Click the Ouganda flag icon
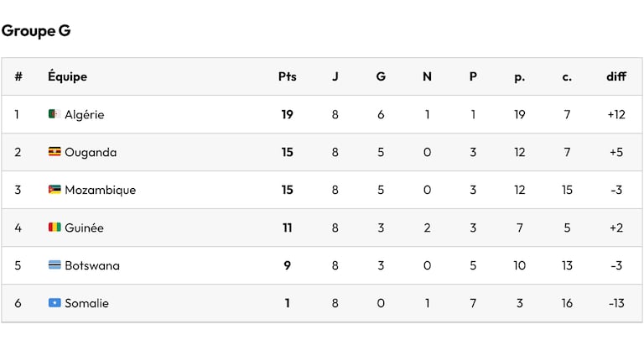This screenshot has width=644, height=356. tap(55, 152)
